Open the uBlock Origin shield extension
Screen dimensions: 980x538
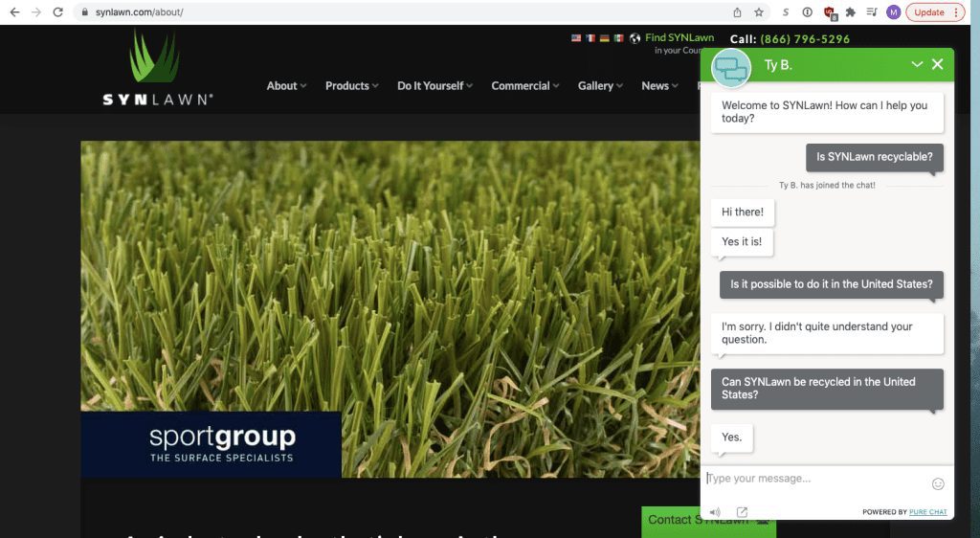830,12
